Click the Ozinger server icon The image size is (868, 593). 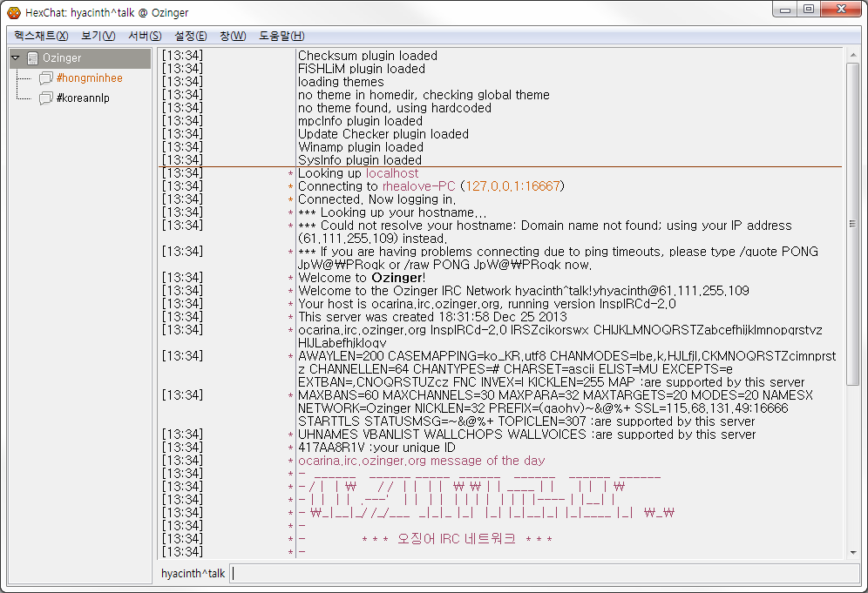(32, 58)
